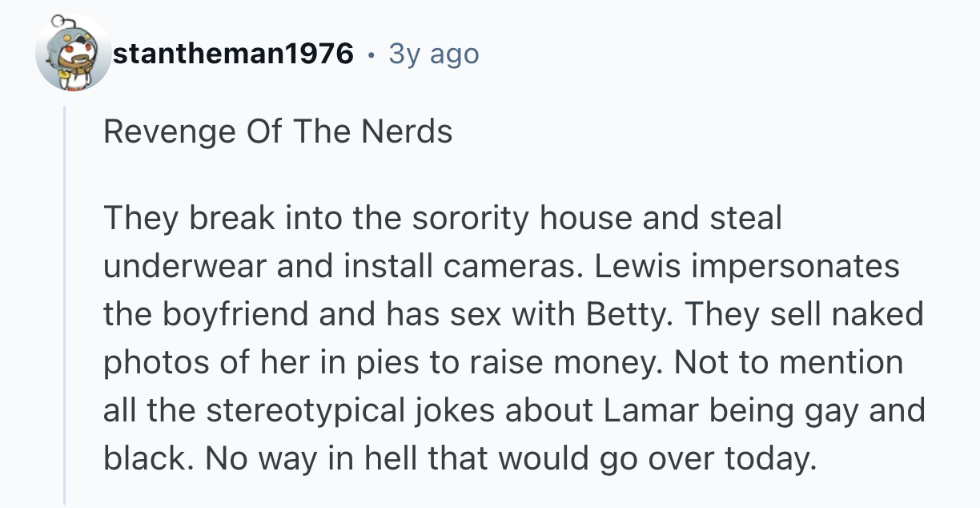Collapse the comment using the vertical thread line
Image resolution: width=980 pixels, height=508 pixels.
coord(66,304)
